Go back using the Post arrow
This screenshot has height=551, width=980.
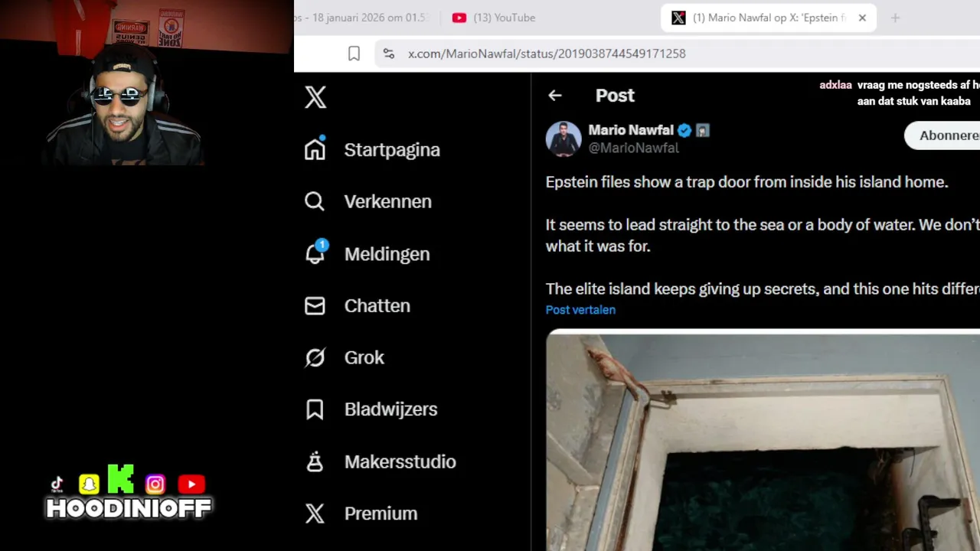click(555, 96)
